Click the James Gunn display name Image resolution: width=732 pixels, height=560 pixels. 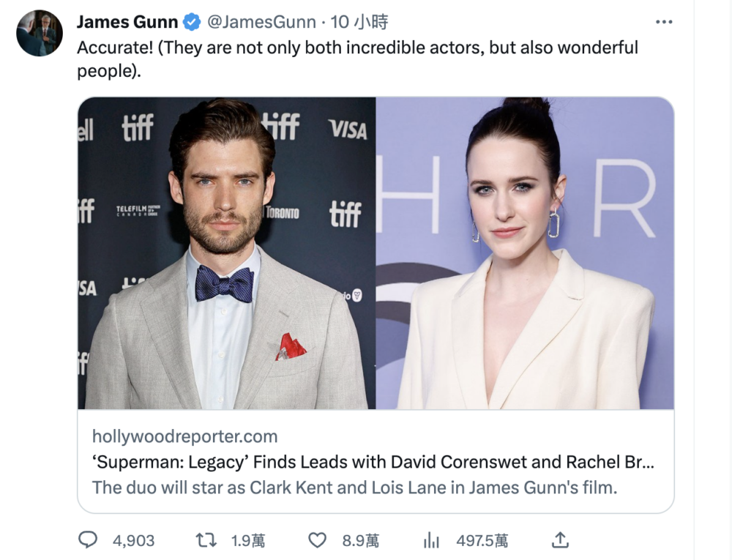[127, 23]
